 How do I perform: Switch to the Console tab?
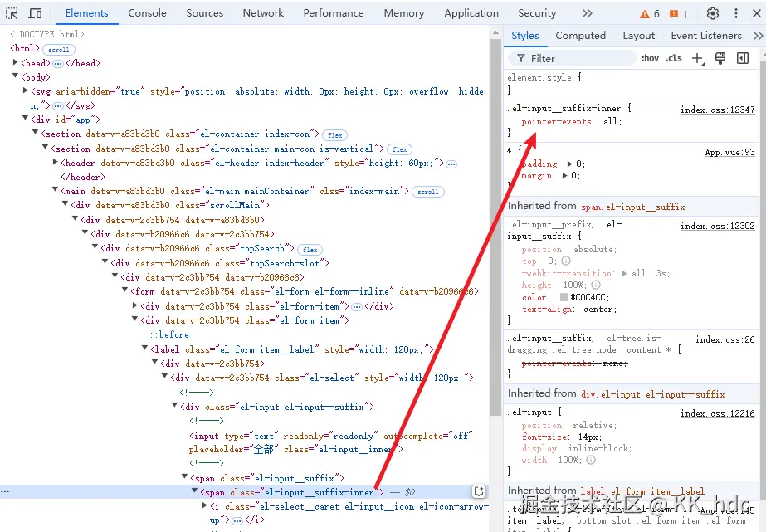pos(147,13)
